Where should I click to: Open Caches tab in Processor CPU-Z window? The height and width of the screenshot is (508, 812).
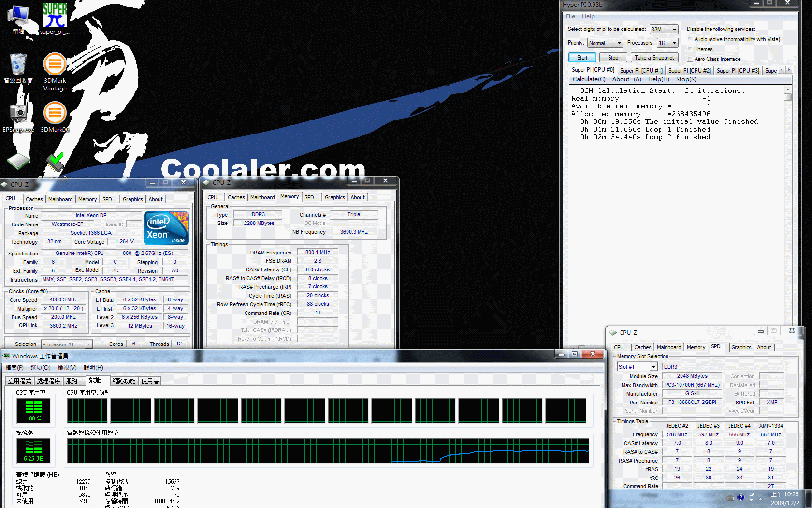coord(34,199)
